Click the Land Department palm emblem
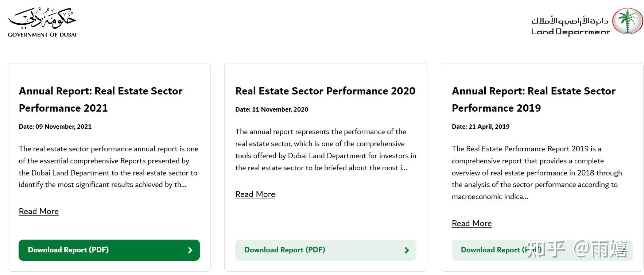The height and width of the screenshot is (275, 644). point(627,21)
